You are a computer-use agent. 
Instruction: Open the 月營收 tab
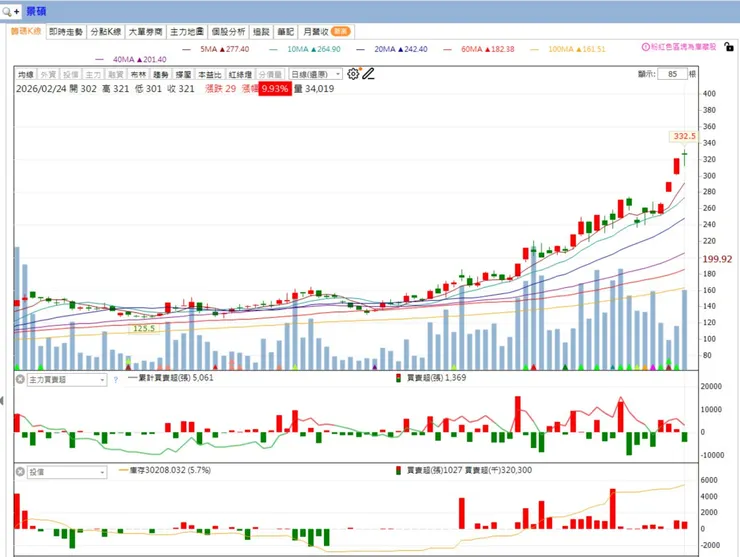click(x=327, y=32)
